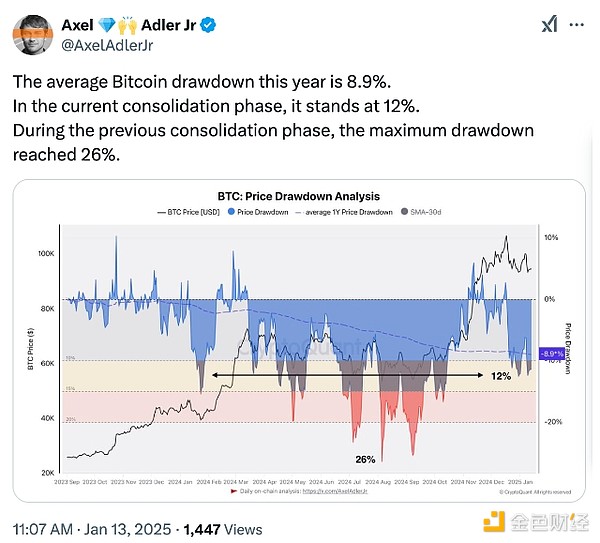Click the 11:07 AM · Jan 13, 2025 timestamp

coord(92,530)
